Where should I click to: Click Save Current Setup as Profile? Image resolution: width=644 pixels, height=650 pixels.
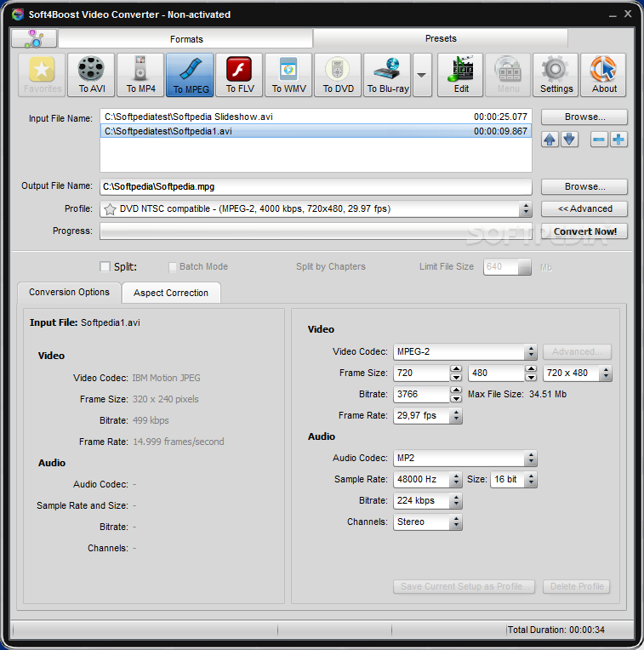pyautogui.click(x=464, y=586)
